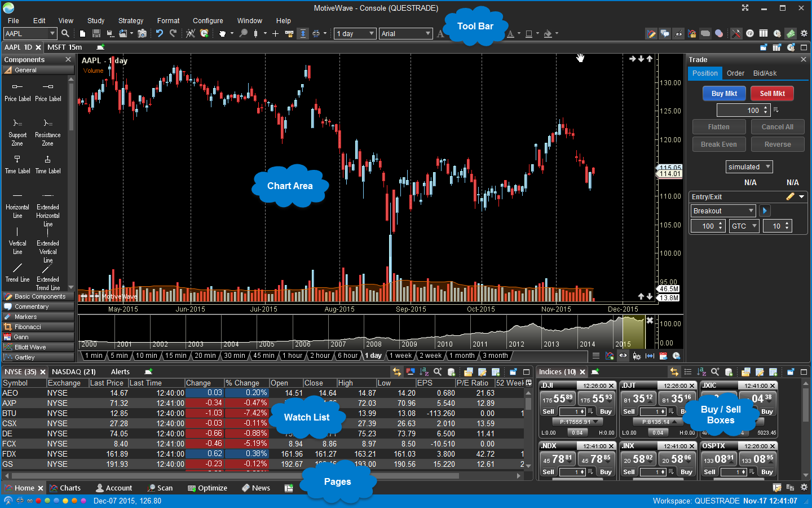This screenshot has height=508, width=812.
Task: Take a chart snapshot with the camera icon
Action: point(142,33)
